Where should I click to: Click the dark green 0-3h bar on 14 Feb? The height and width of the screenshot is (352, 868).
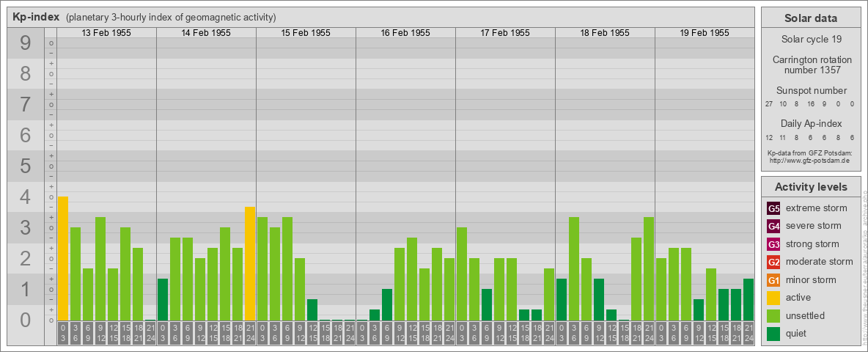coord(163,299)
